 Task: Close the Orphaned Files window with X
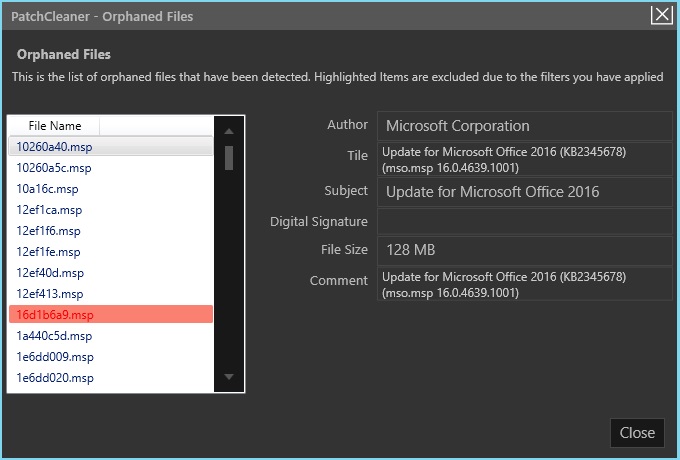(661, 15)
